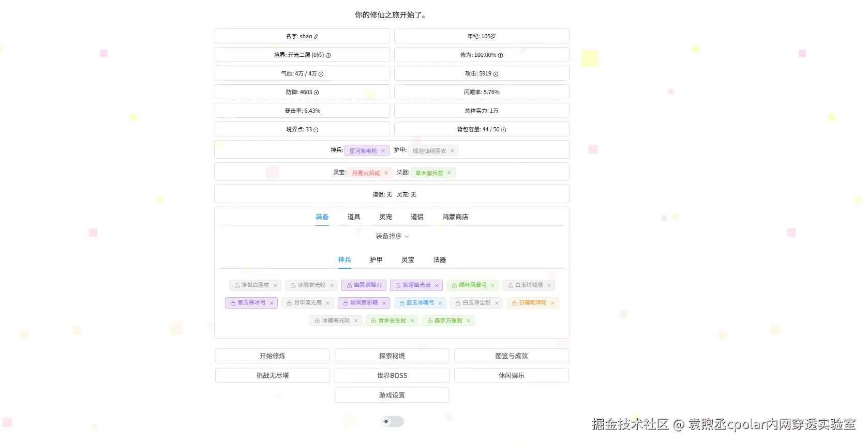Remove equipped armor 瑶池仙绡羽衣 via X
The width and height of the screenshot is (868, 444).
coord(452,151)
